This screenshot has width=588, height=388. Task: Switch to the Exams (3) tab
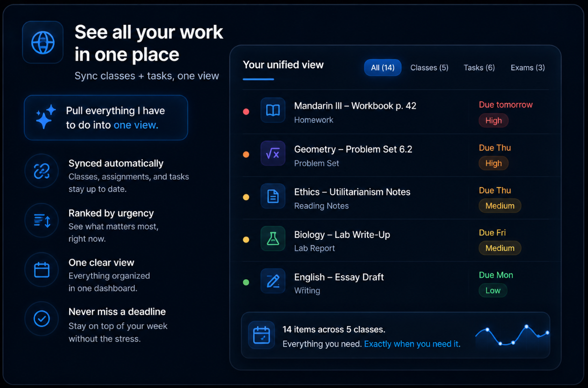[x=528, y=68]
